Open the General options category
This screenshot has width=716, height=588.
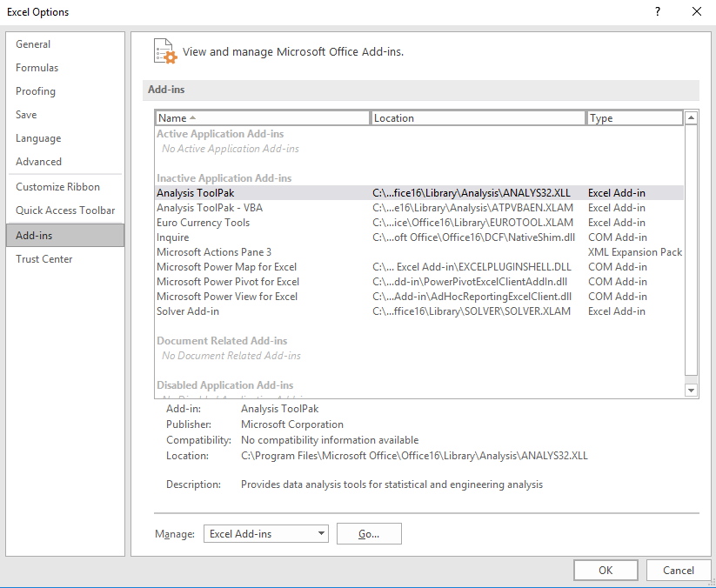[x=33, y=44]
